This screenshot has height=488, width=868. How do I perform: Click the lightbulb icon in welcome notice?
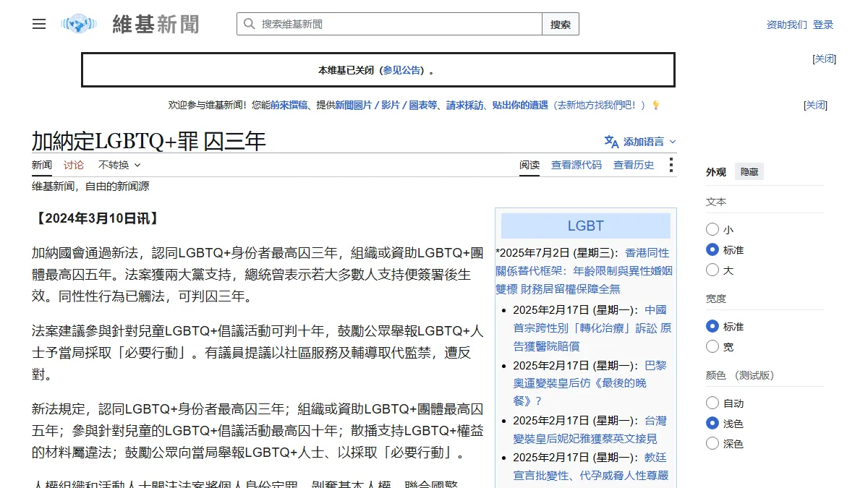(x=656, y=105)
